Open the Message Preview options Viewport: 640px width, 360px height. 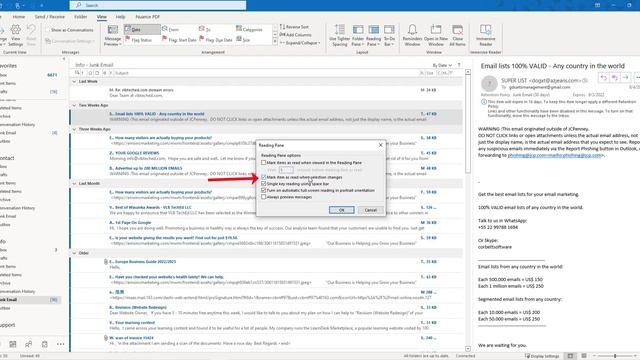(x=113, y=35)
